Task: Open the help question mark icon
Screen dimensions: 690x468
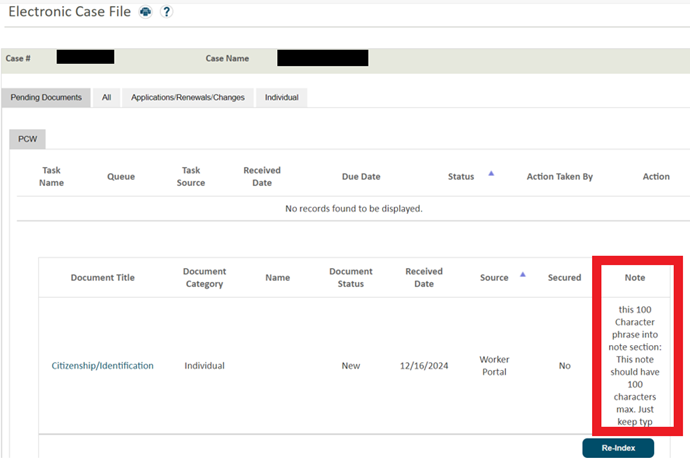Action: (x=166, y=12)
